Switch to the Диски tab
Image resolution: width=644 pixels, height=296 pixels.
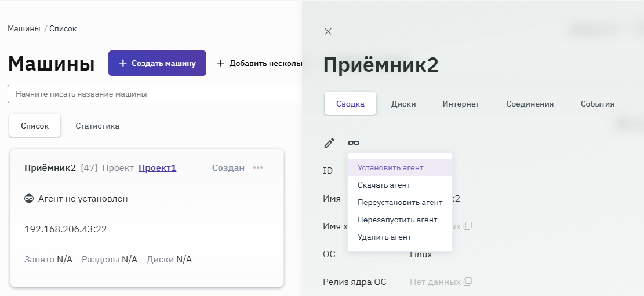pos(403,104)
